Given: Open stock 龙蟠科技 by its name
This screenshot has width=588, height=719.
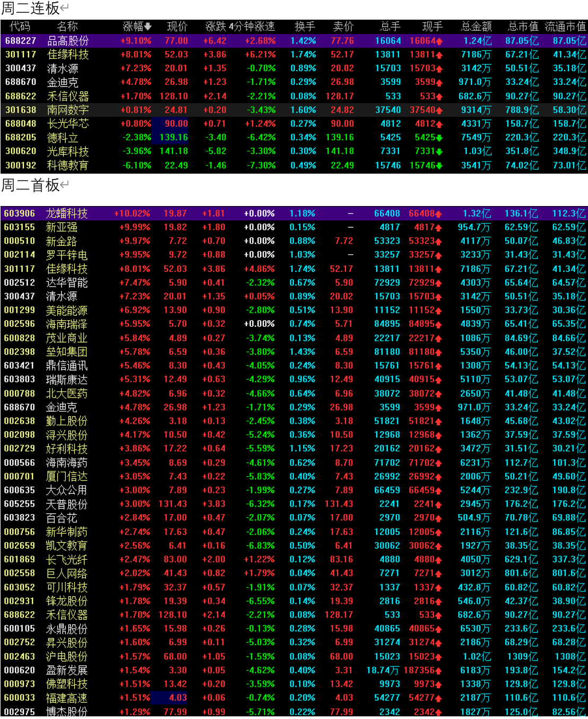Looking at the screenshot, I should 67,213.
